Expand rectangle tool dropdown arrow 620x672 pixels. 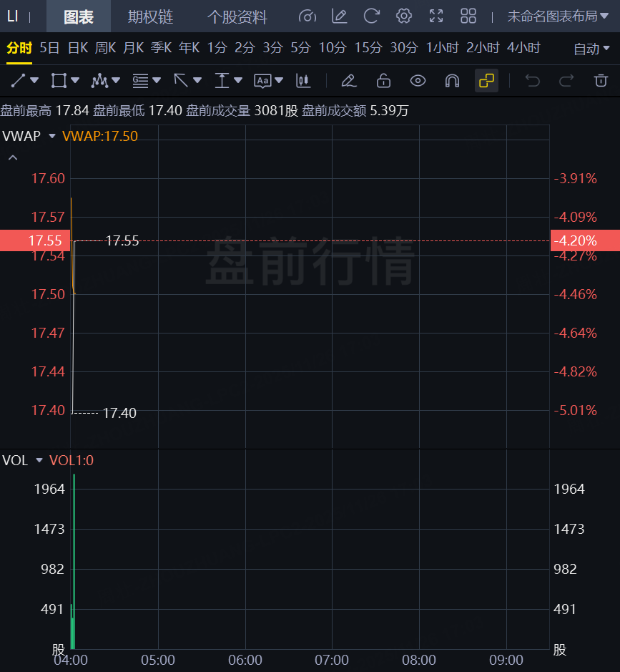[x=75, y=80]
